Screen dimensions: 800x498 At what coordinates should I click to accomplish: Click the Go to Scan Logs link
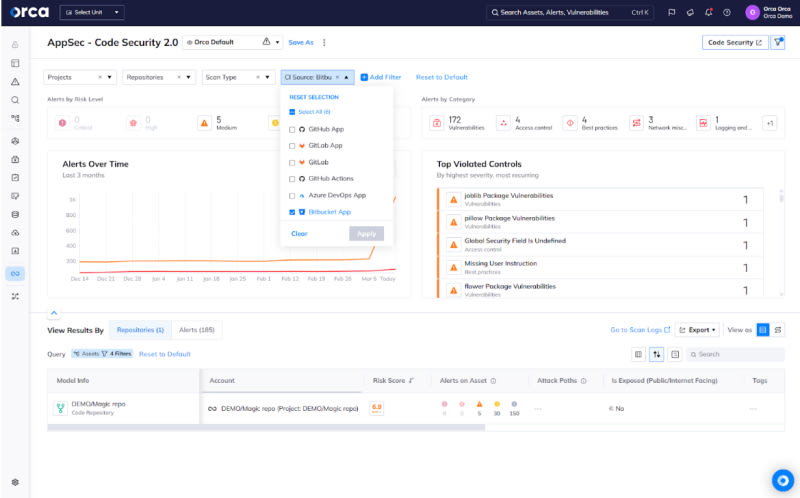click(639, 329)
